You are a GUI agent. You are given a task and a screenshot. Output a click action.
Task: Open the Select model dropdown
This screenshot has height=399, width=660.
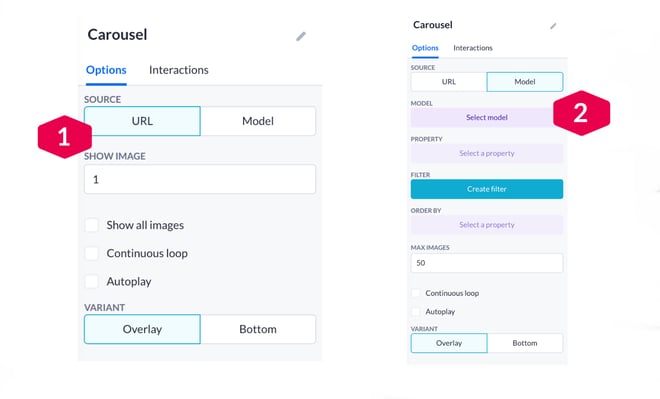pos(487,117)
